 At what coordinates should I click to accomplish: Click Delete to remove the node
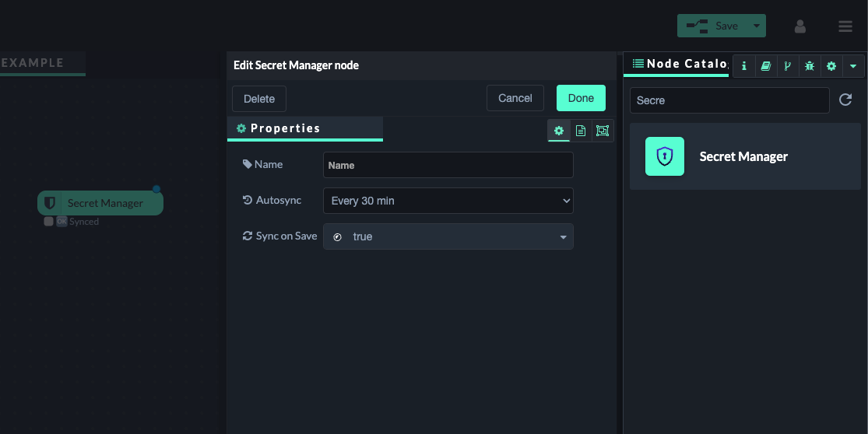click(x=259, y=99)
